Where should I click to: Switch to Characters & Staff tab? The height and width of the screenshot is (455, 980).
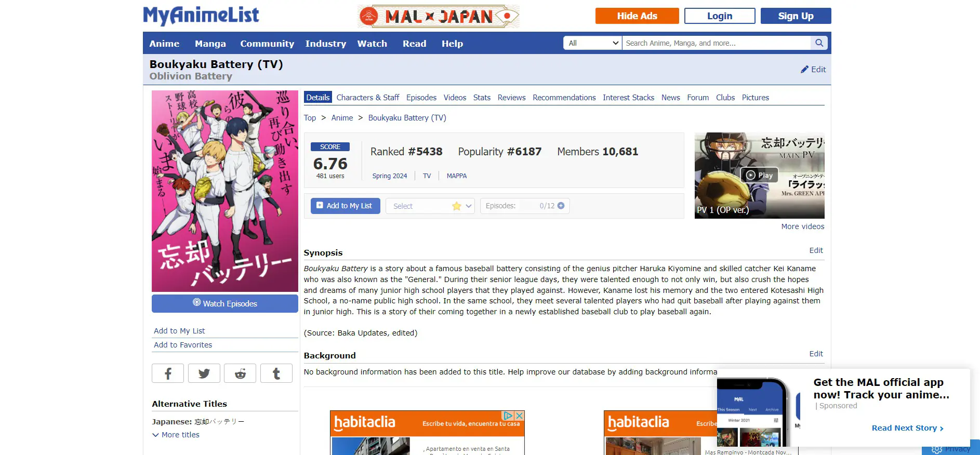click(367, 98)
